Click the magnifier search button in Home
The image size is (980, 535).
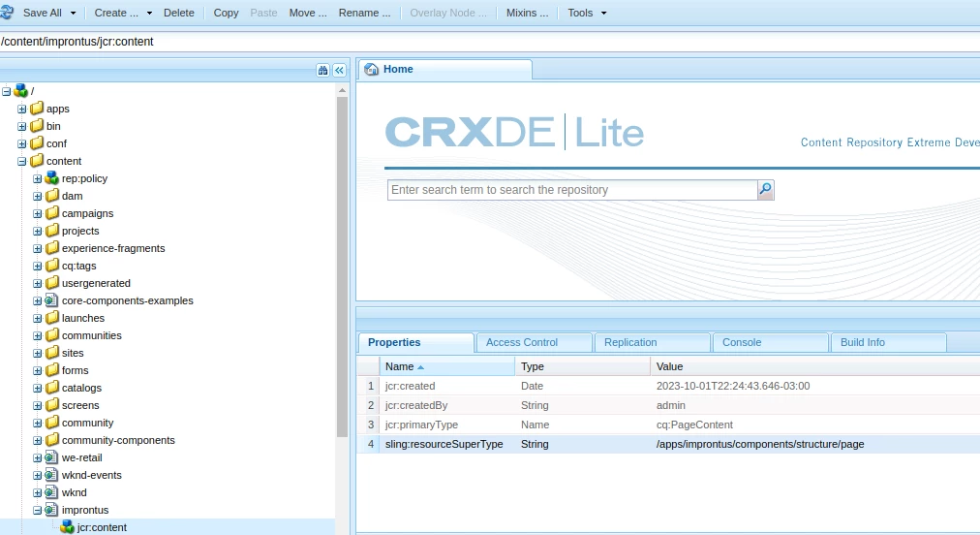[x=766, y=190]
